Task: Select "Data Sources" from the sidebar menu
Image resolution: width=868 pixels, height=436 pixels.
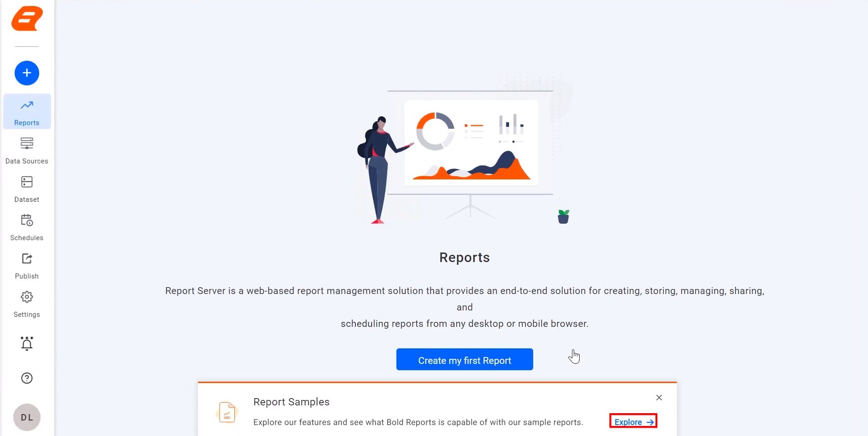Action: coord(26,161)
